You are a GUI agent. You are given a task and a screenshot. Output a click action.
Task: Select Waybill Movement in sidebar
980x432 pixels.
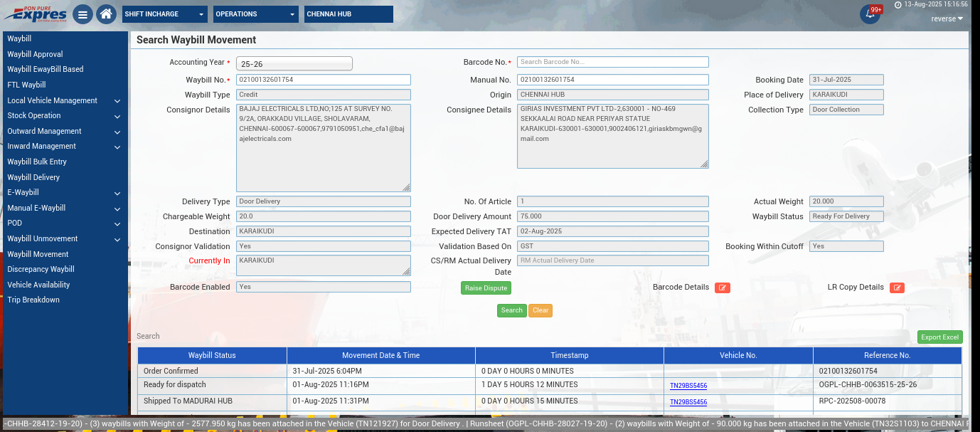tap(38, 254)
